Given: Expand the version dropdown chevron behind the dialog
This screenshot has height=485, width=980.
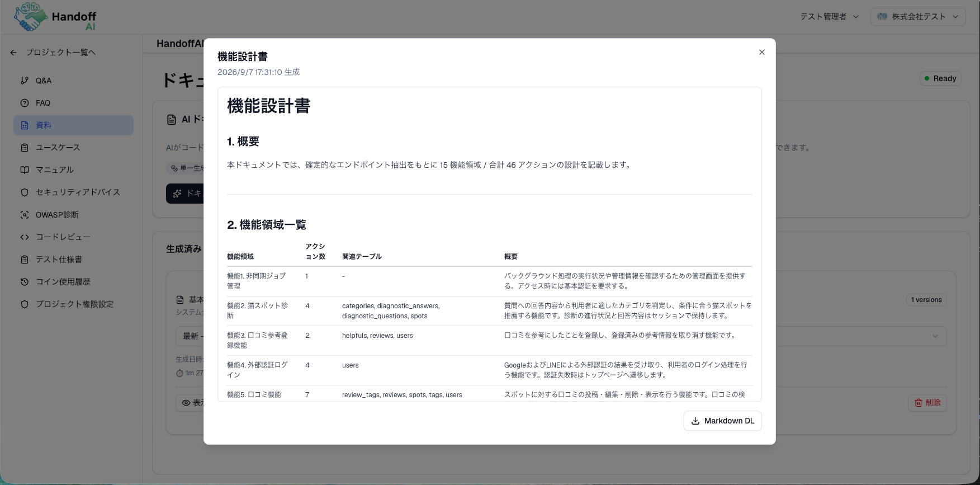Looking at the screenshot, I should click(935, 336).
